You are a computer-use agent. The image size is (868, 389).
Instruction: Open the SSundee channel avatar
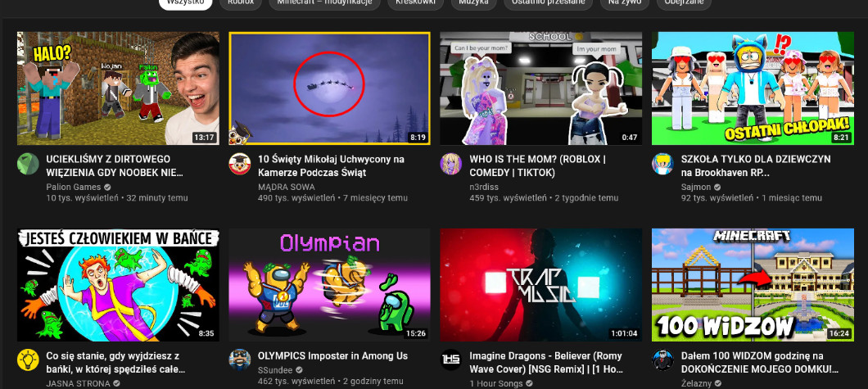click(x=239, y=359)
